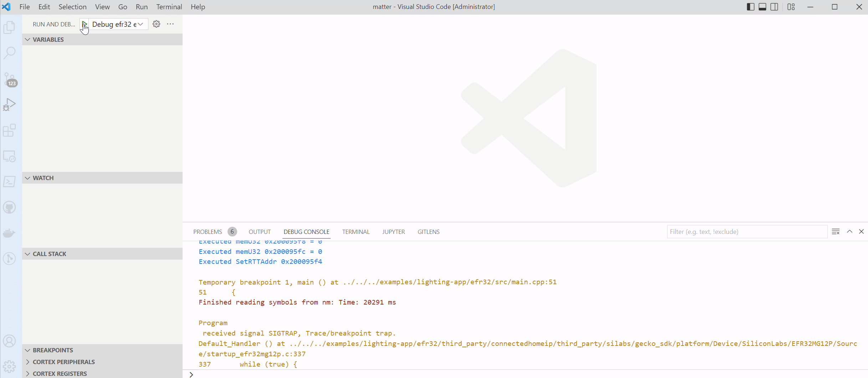The width and height of the screenshot is (868, 378).
Task: Switch to the OUTPUT tab
Action: pyautogui.click(x=260, y=232)
